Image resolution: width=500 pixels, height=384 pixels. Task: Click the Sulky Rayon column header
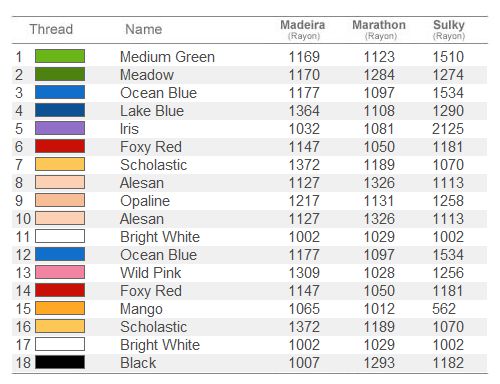point(449,29)
